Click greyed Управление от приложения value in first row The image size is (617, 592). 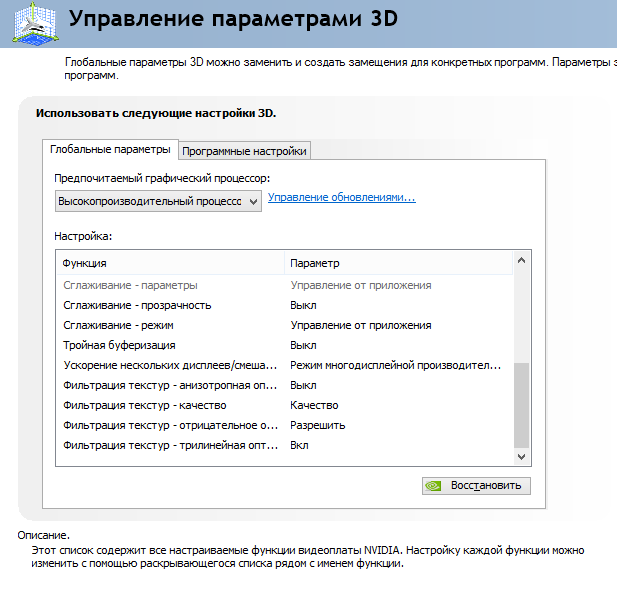(x=361, y=285)
